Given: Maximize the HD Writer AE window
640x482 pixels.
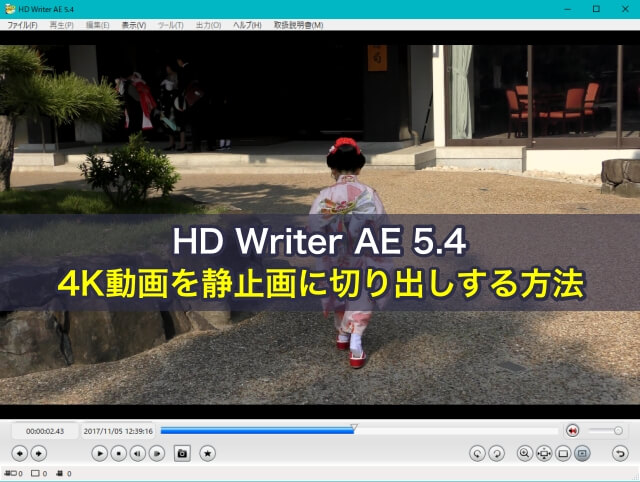Looking at the screenshot, I should click(x=596, y=9).
